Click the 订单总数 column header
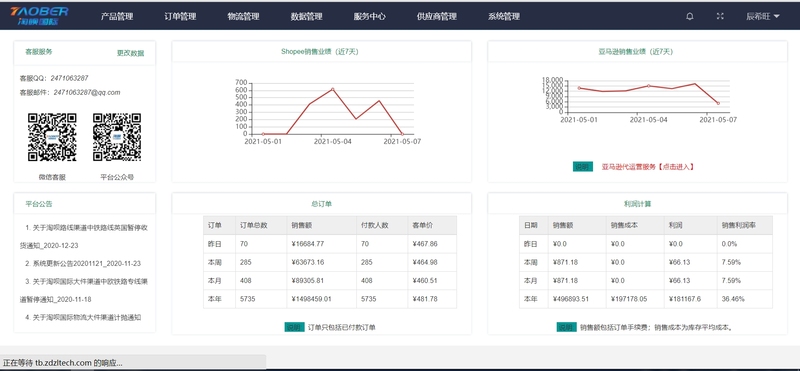Screen dimensions: 800x371 261,225
